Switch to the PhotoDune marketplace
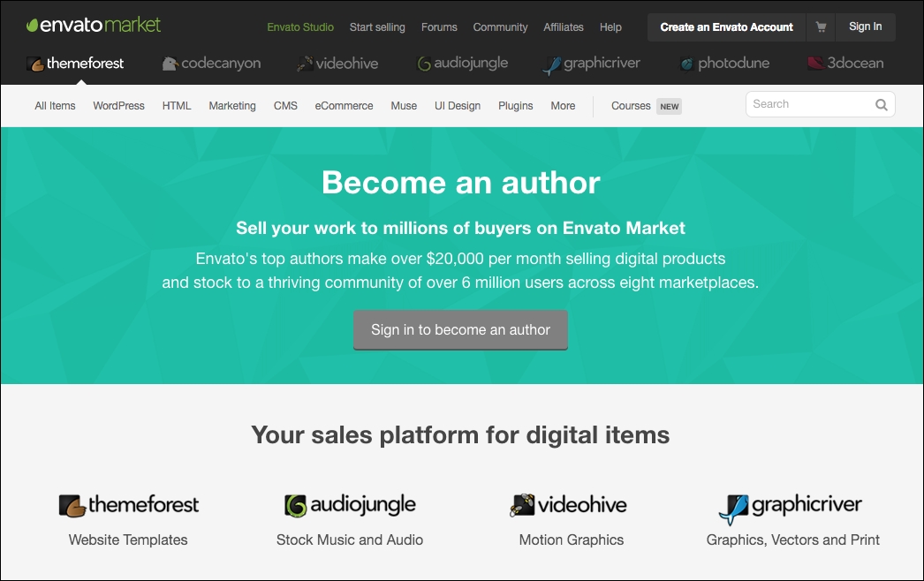The height and width of the screenshot is (581, 924). coord(724,64)
